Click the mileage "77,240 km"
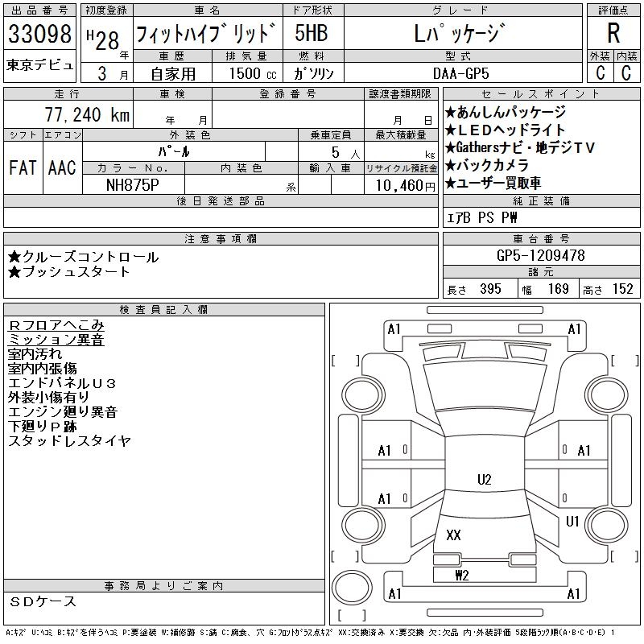Screen dimensions: 644x644 point(87,114)
